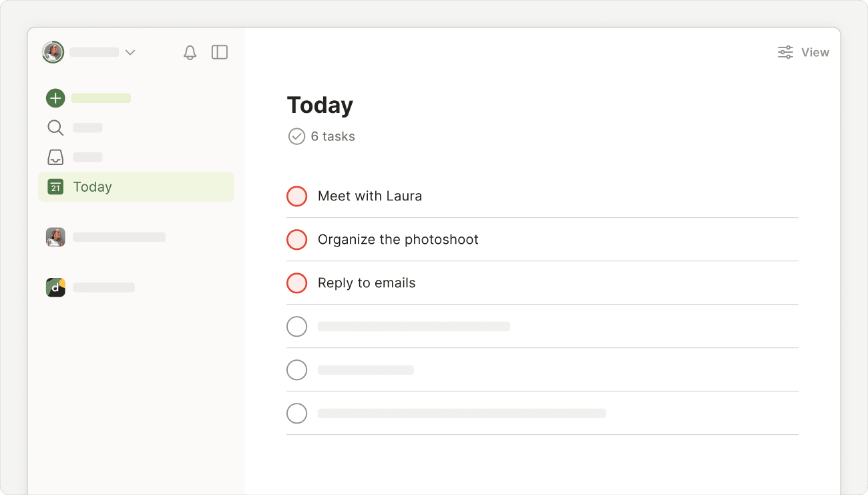868x495 pixels.
Task: Check off Reply to emails
Action: [x=296, y=283]
